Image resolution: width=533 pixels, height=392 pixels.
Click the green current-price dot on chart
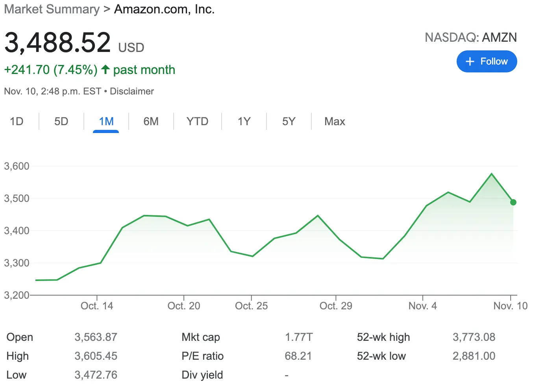tap(513, 202)
